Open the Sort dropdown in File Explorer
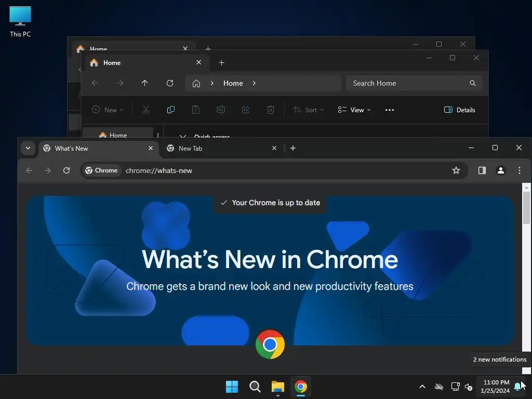This screenshot has height=399, width=532. [309, 110]
